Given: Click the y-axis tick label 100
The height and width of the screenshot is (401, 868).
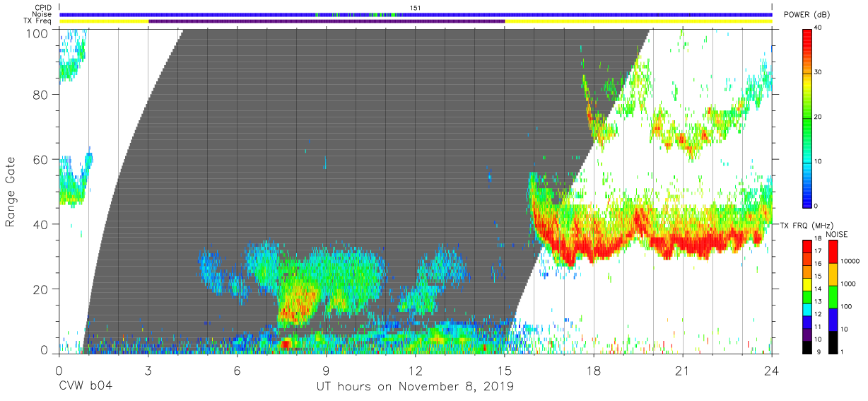Looking at the screenshot, I should [37, 33].
